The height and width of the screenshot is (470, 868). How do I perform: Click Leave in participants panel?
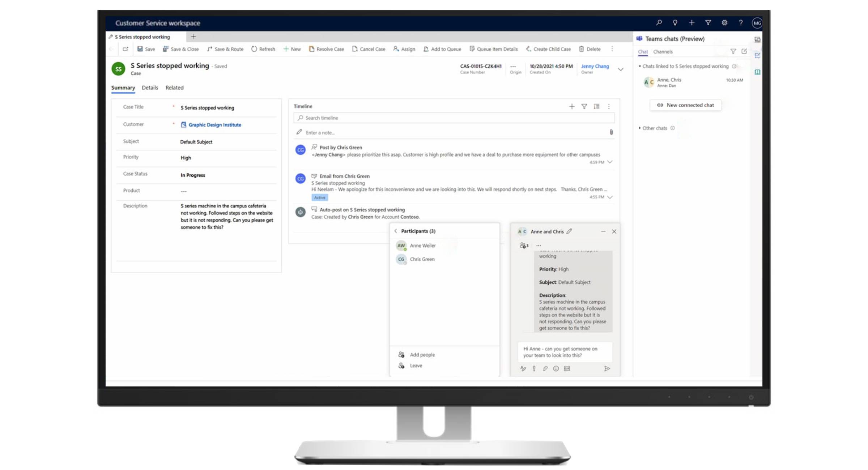pos(410,366)
